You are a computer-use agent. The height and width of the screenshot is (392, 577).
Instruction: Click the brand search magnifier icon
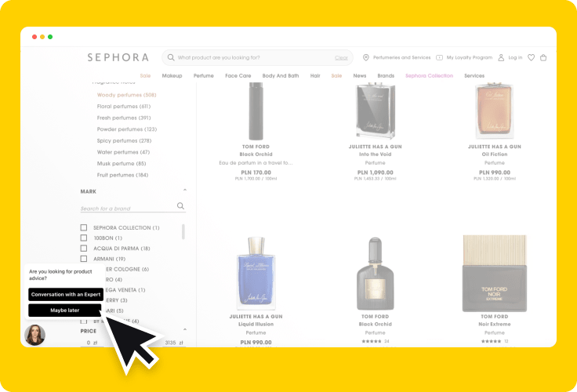coord(180,205)
